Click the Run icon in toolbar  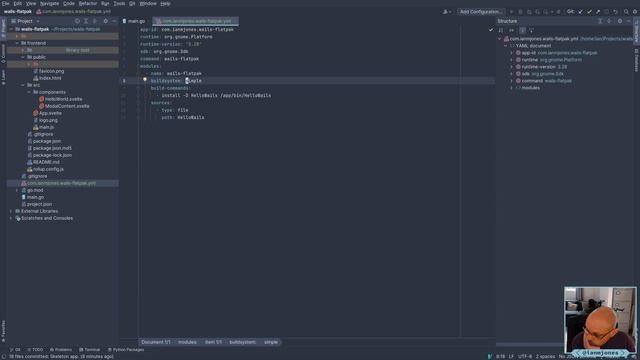511,12
